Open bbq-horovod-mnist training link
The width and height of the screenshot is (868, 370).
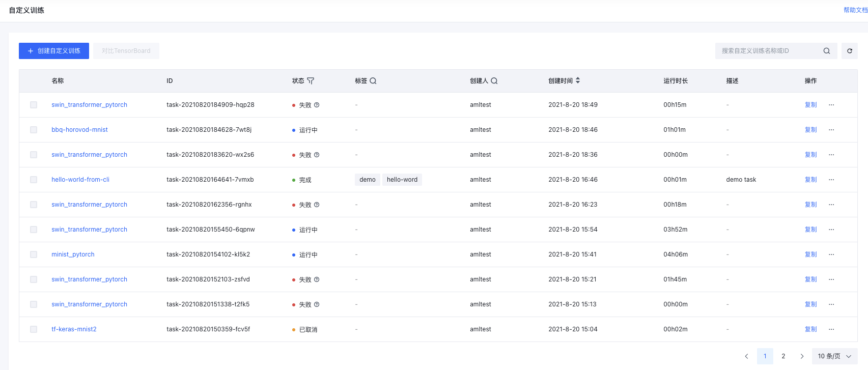79,130
